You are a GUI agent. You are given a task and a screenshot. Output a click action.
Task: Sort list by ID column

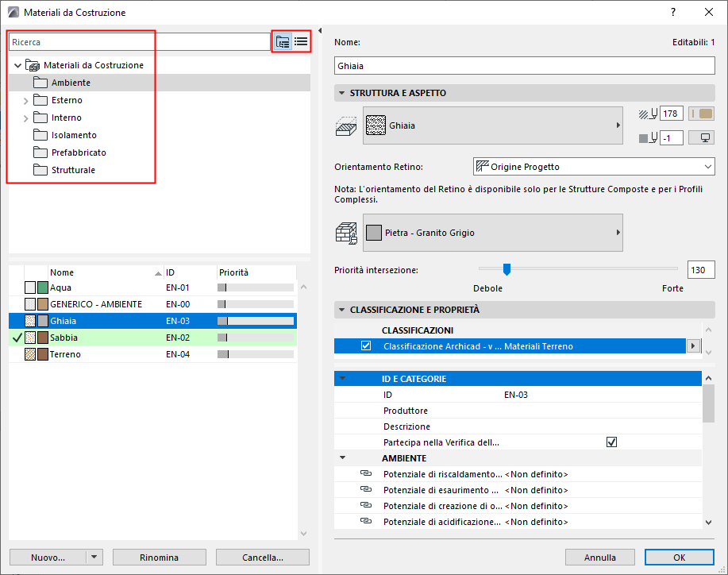tap(191, 272)
